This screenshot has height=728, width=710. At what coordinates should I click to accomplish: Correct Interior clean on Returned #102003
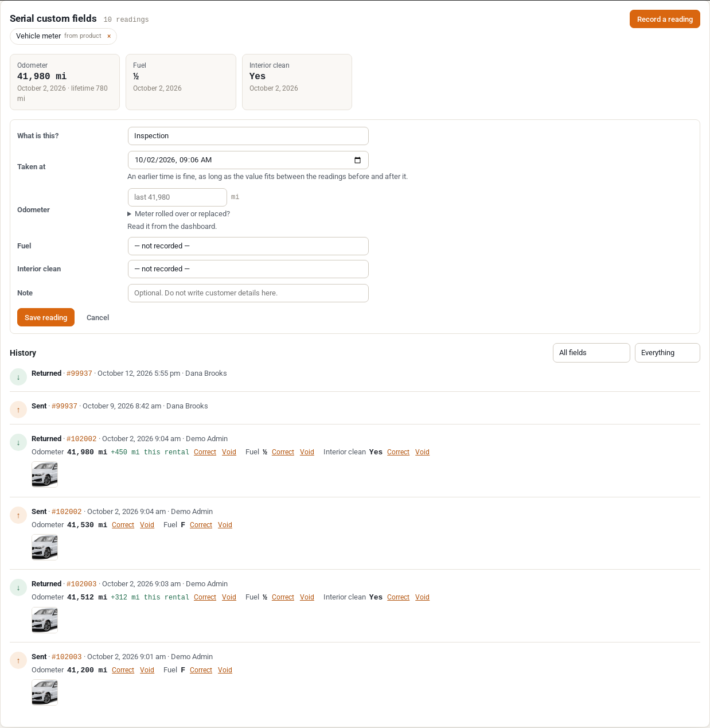[398, 597]
